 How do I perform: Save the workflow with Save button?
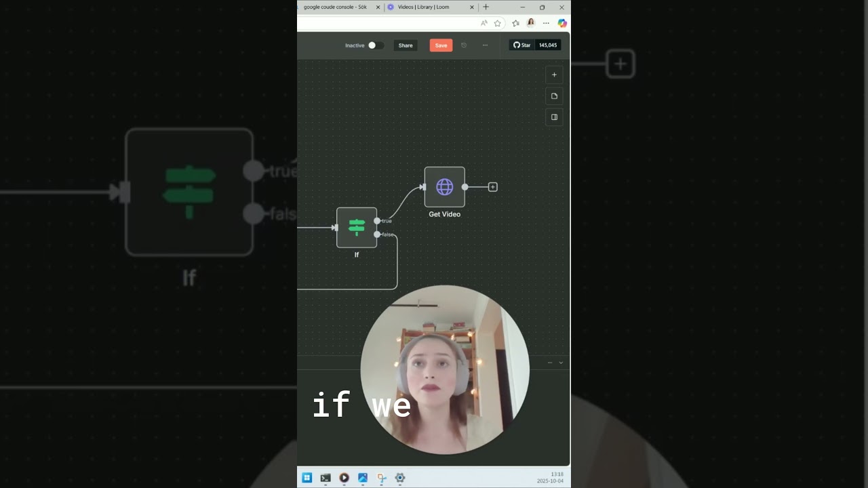(x=441, y=45)
